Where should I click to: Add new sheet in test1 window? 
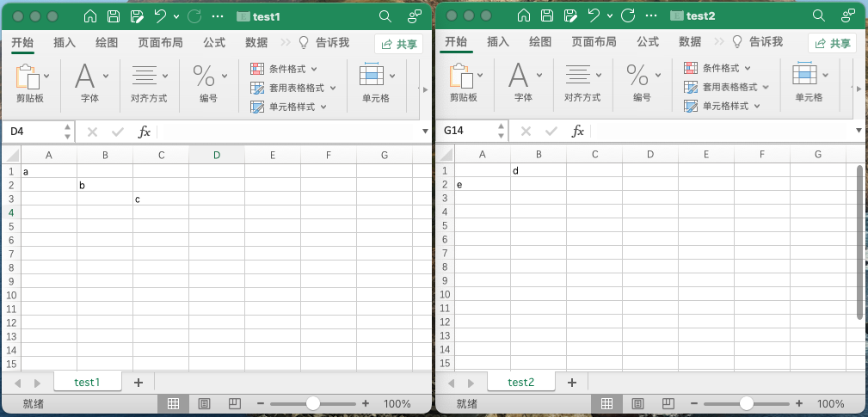click(139, 382)
